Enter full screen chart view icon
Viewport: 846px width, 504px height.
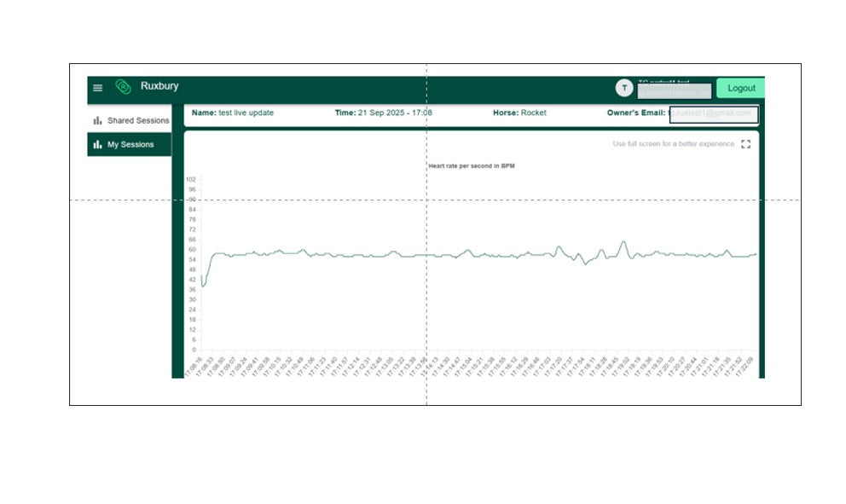(745, 144)
